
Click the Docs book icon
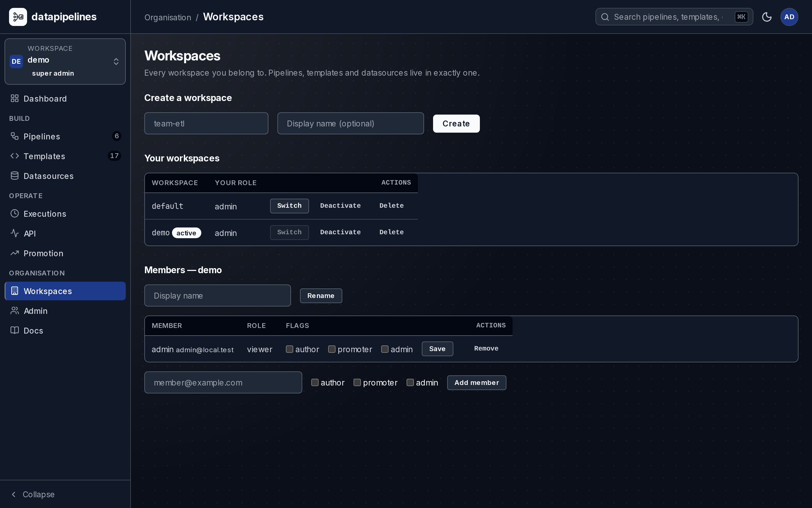(14, 330)
